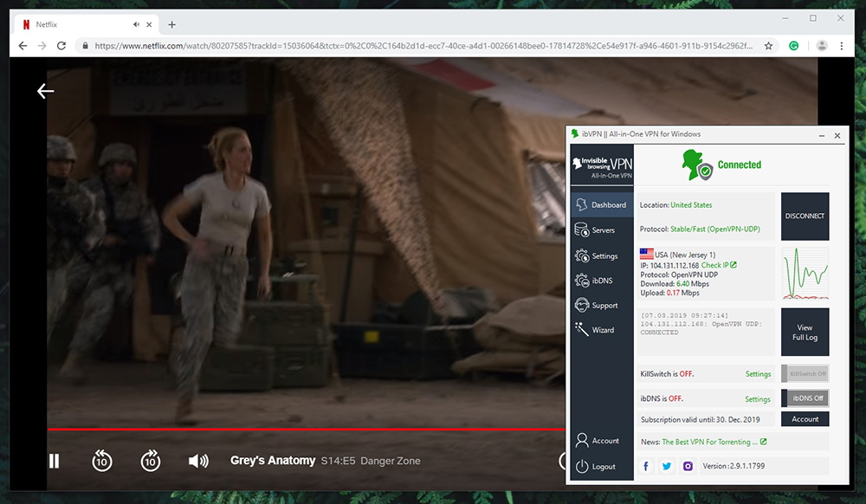Click the Invisible Browsing VPN logo
Viewport: 866px width, 504px height.
(602, 167)
